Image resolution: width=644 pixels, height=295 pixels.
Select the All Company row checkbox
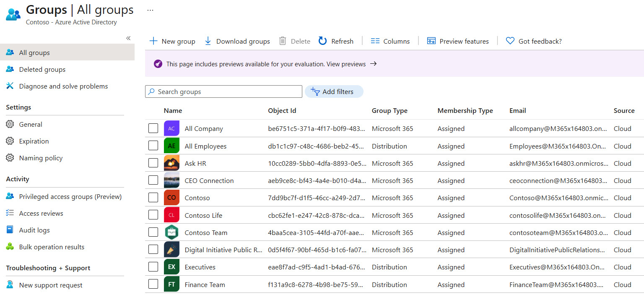(153, 128)
